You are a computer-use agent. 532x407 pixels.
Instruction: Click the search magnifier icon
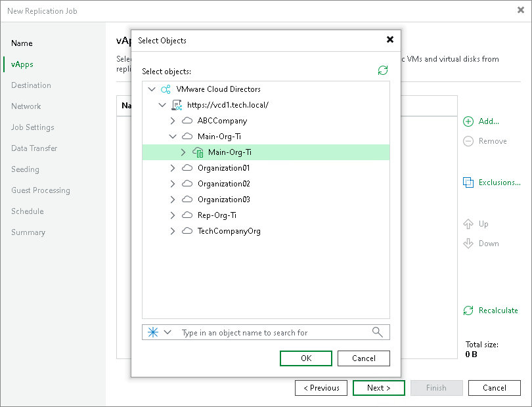(377, 332)
